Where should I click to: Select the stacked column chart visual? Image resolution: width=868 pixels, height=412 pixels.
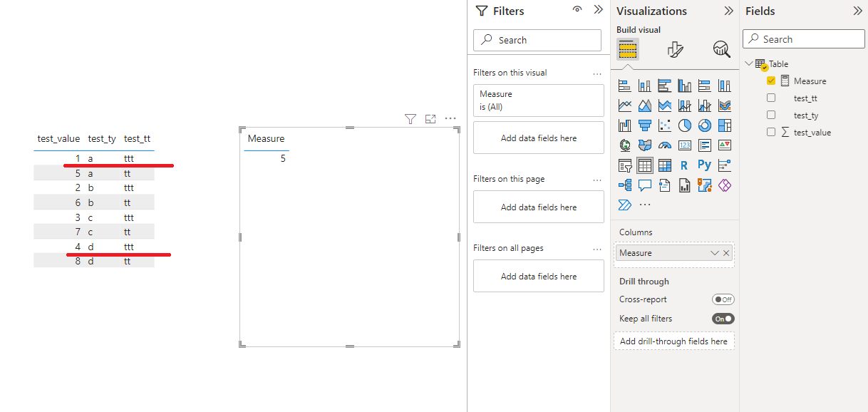coord(645,86)
